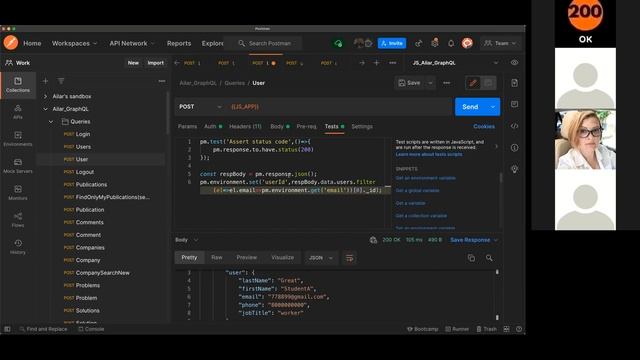The image size is (640, 360).
Task: Open the Runner in status bar
Action: tap(457, 329)
